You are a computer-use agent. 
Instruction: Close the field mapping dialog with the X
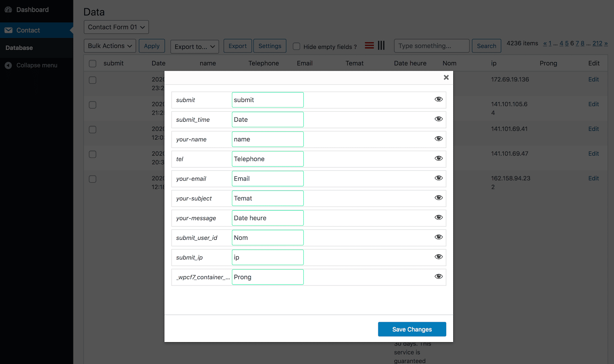point(446,77)
